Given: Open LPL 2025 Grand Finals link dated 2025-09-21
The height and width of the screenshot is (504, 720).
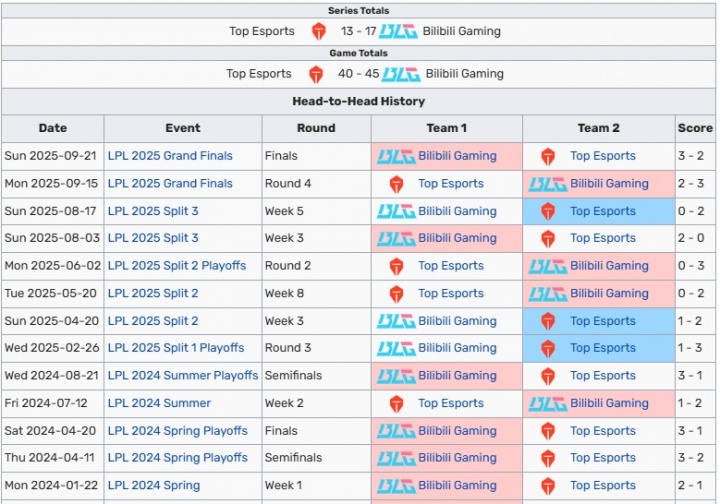Looking at the screenshot, I should point(170,156).
